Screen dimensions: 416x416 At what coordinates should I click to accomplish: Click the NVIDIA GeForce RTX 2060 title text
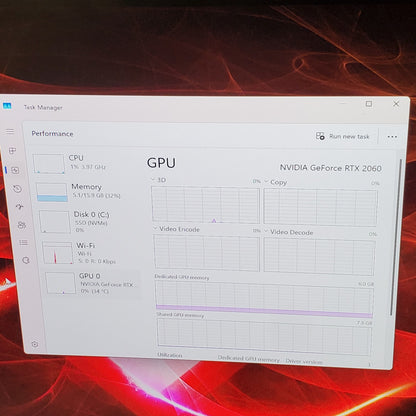coord(330,168)
